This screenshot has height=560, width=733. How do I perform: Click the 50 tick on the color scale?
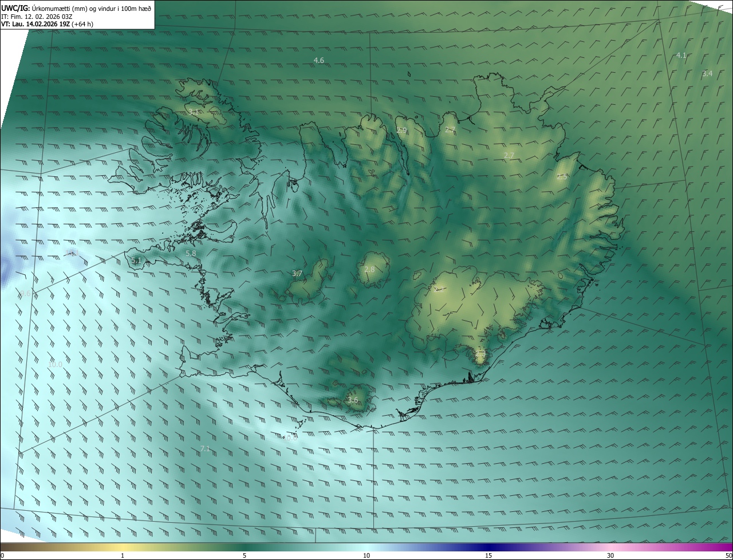(728, 555)
